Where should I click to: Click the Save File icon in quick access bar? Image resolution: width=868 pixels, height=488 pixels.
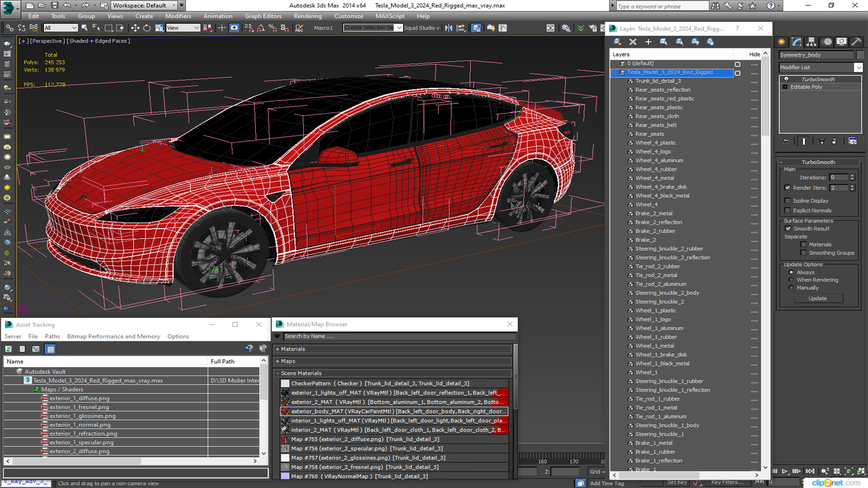click(x=54, y=5)
